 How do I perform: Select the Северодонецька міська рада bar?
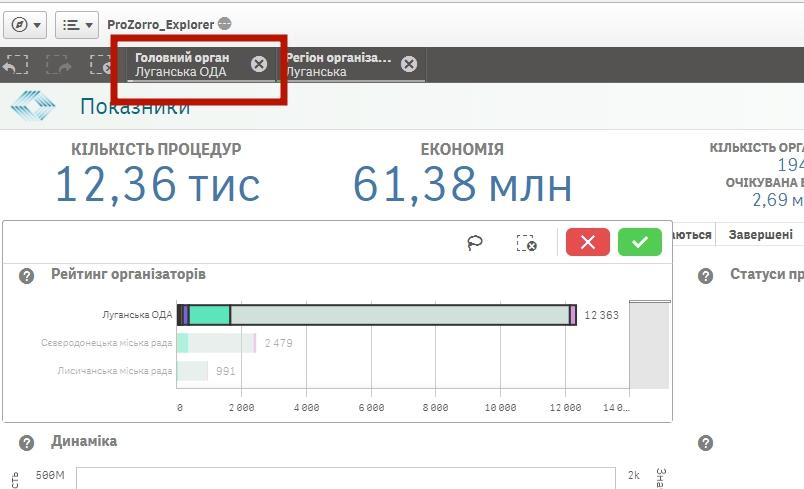click(x=215, y=343)
